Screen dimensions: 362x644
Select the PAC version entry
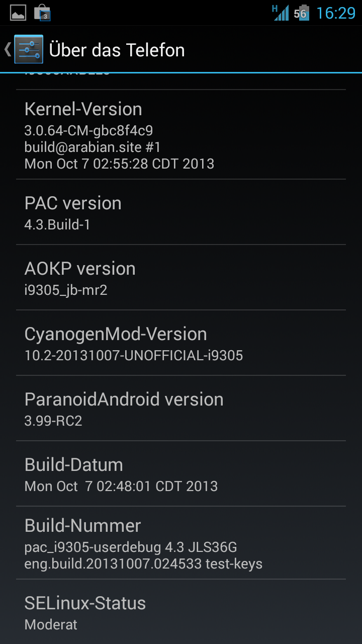[x=181, y=212]
